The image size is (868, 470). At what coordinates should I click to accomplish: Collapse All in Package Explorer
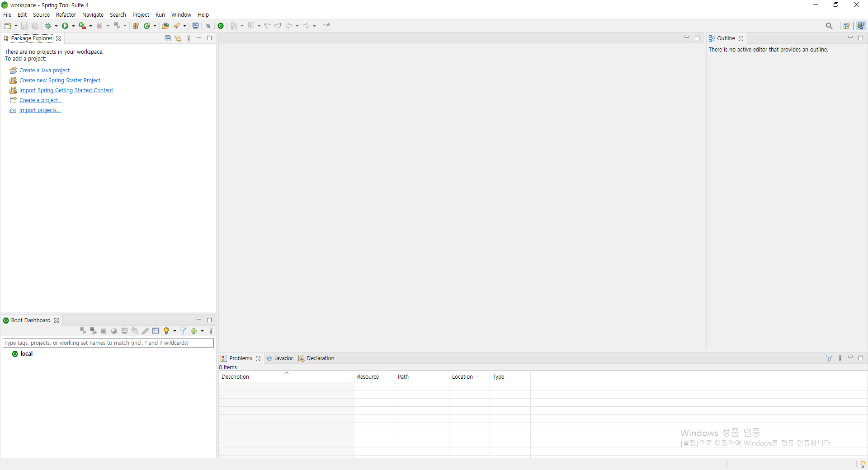click(x=168, y=38)
